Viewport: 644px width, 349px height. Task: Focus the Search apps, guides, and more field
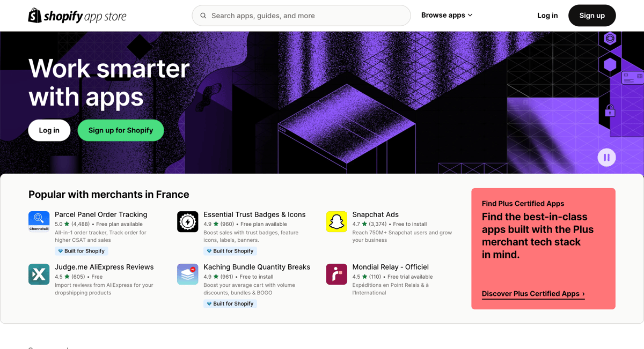click(x=301, y=16)
